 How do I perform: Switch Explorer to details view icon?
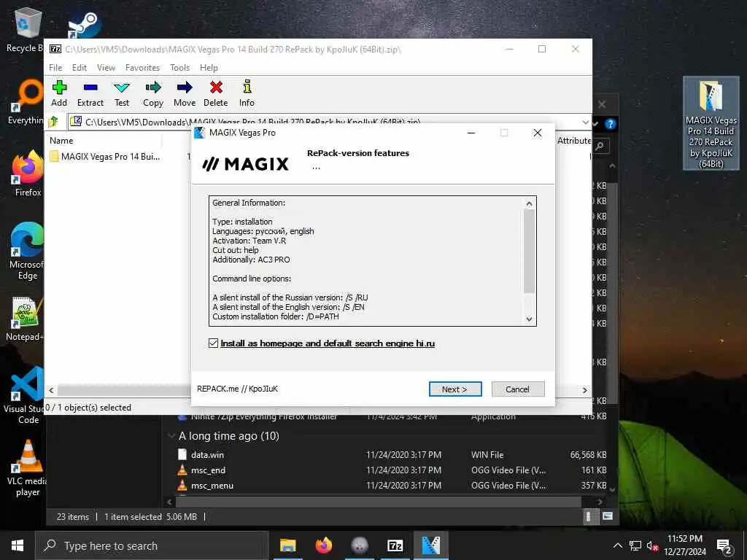[x=589, y=516]
